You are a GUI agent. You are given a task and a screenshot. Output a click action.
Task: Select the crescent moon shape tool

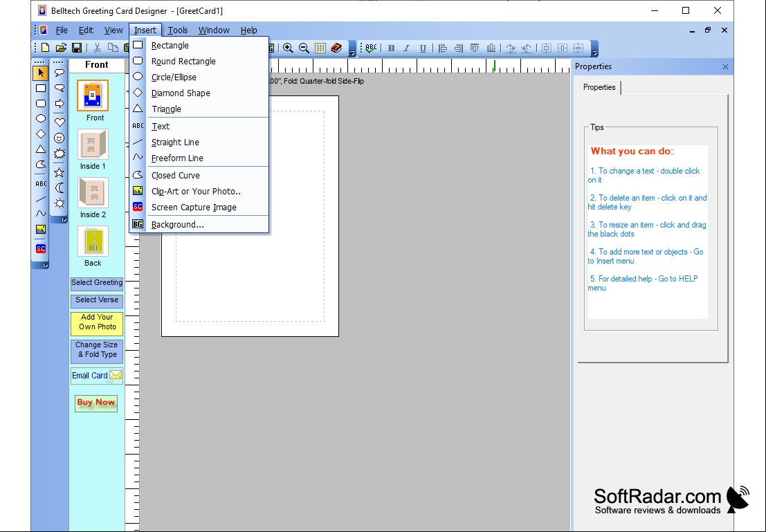[59, 187]
